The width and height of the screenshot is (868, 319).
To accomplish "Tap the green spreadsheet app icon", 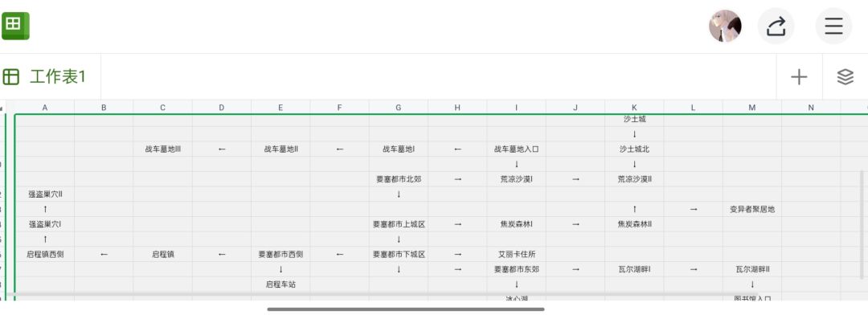I will pyautogui.click(x=14, y=26).
